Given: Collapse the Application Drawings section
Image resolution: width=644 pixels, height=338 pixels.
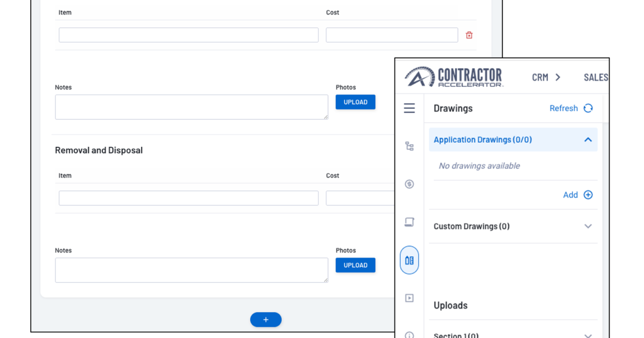Looking at the screenshot, I should (x=588, y=139).
